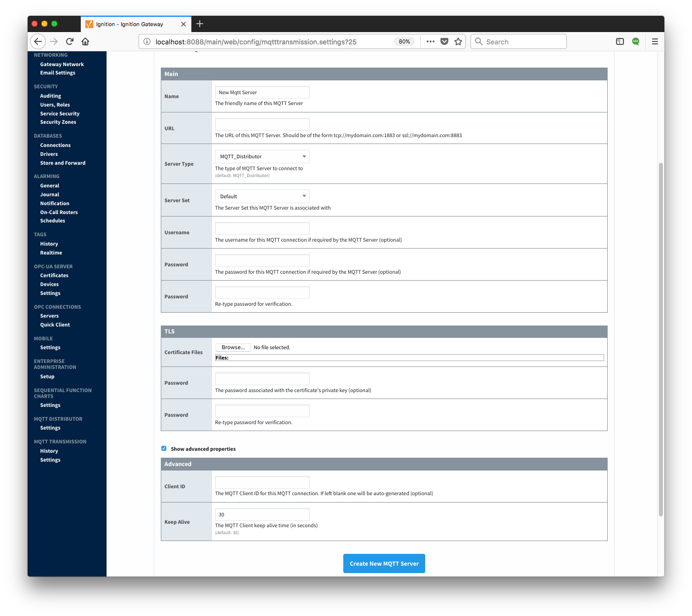692x616 pixels.
Task: Browse for certificate files
Action: tap(233, 347)
